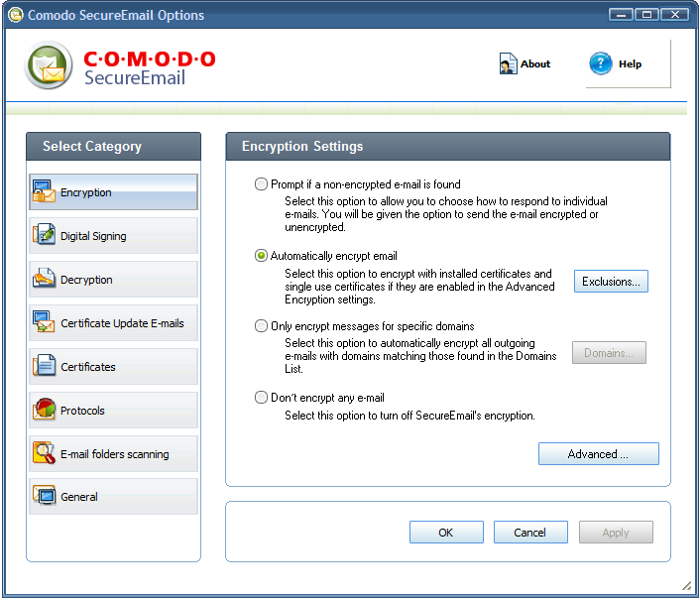Click the Cancel button

[x=530, y=533]
